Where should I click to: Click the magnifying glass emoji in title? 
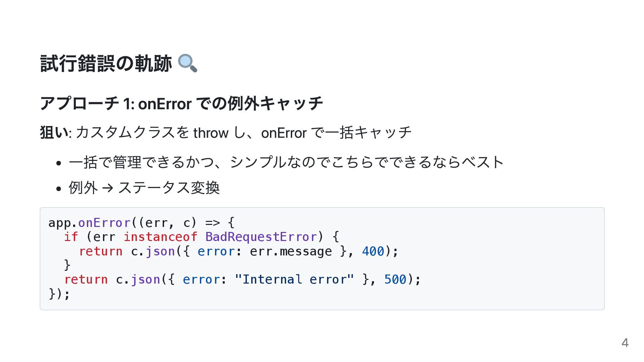tap(187, 63)
